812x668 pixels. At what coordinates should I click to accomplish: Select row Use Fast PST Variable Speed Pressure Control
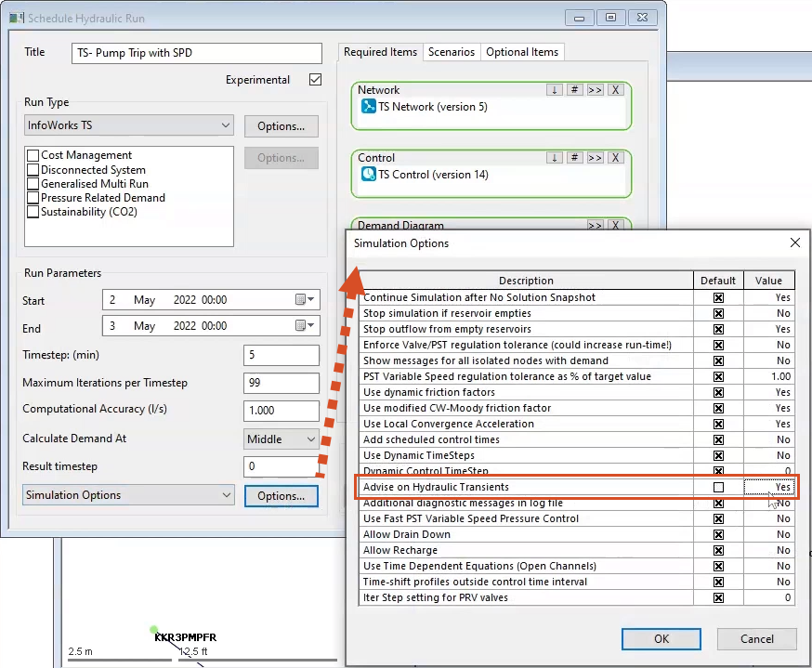[x=576, y=518]
